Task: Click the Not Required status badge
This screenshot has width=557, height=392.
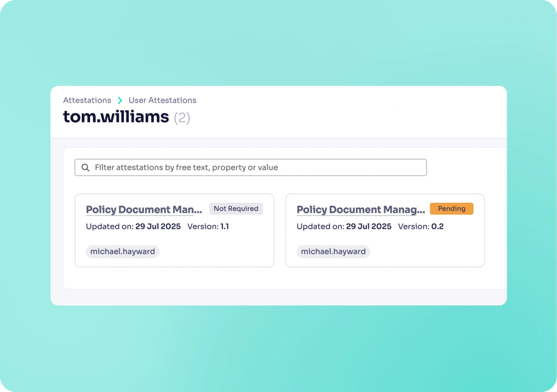Action: click(236, 208)
